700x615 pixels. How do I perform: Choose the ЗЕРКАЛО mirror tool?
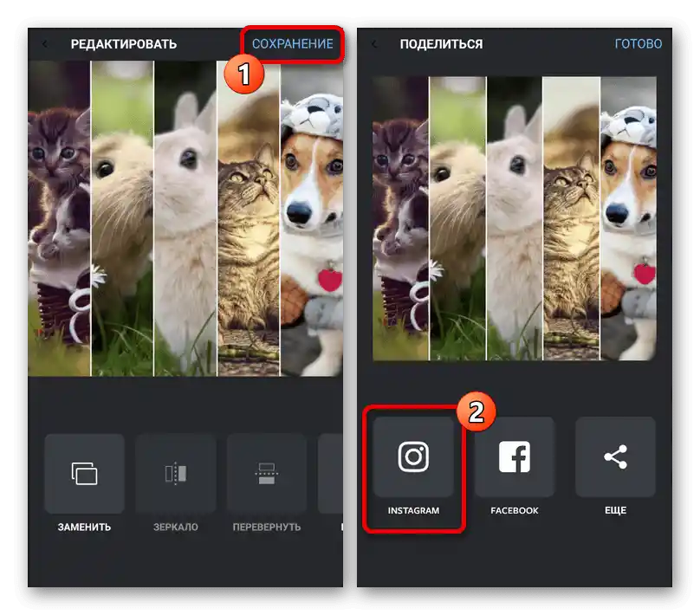coord(176,474)
